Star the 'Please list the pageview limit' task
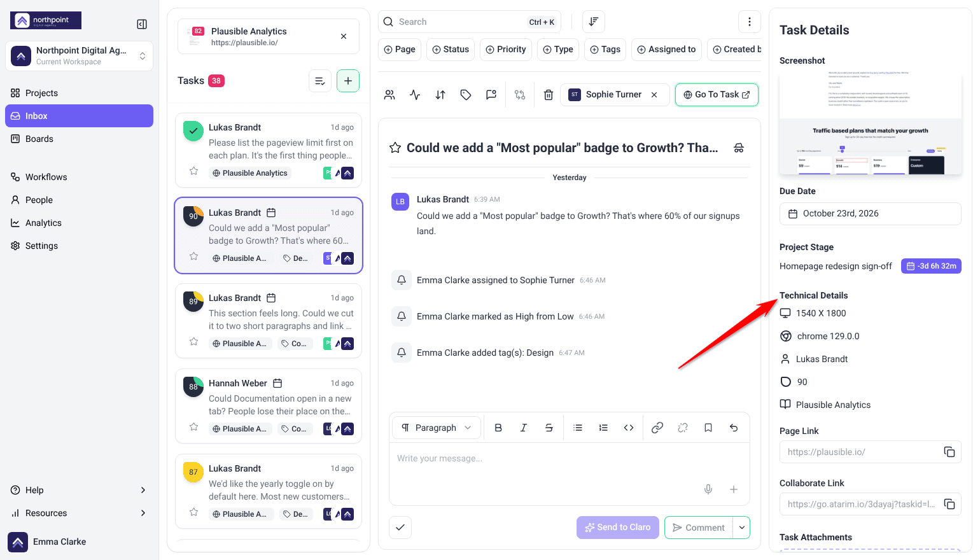The width and height of the screenshot is (980, 560). pyautogui.click(x=194, y=171)
